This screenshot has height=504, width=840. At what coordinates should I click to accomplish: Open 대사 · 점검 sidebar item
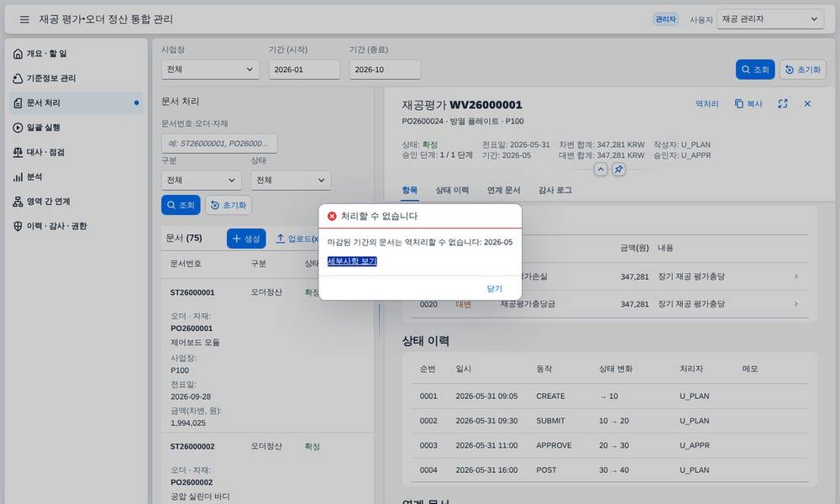coord(76,152)
